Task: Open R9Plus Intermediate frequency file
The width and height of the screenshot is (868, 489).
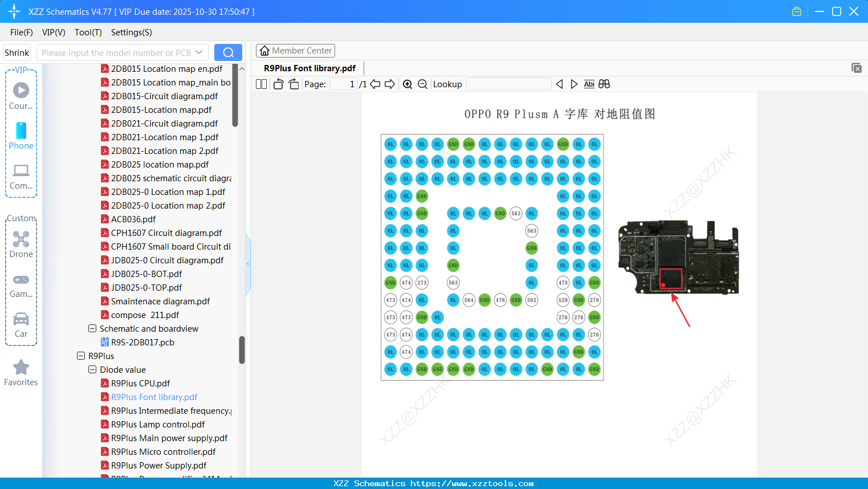Action: (171, 410)
